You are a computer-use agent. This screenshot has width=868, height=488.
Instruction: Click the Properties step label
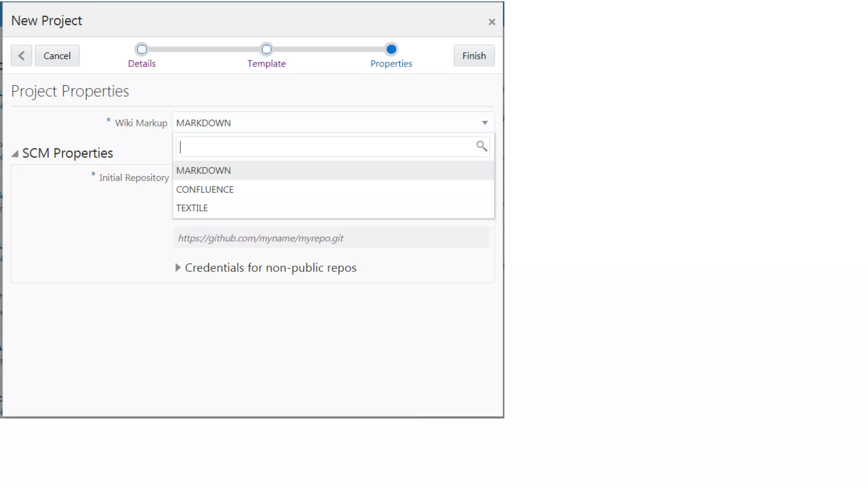tap(391, 64)
